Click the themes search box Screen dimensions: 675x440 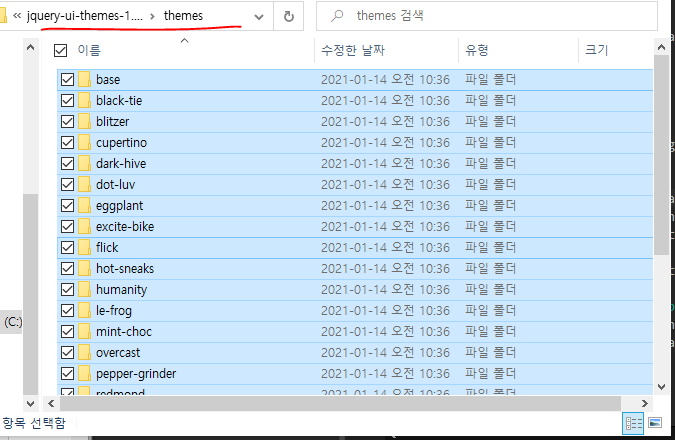coord(487,16)
